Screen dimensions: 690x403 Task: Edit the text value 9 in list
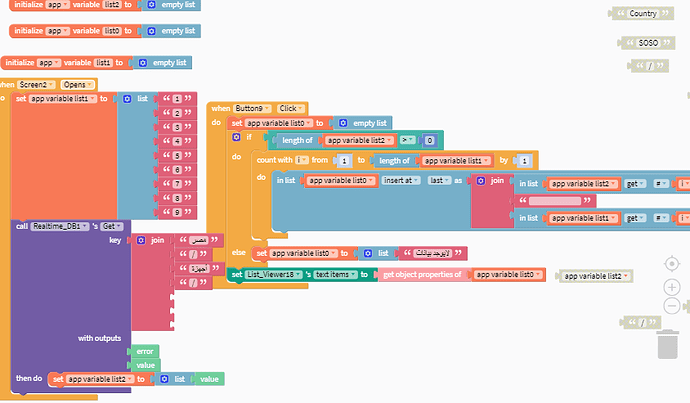pyautogui.click(x=177, y=212)
